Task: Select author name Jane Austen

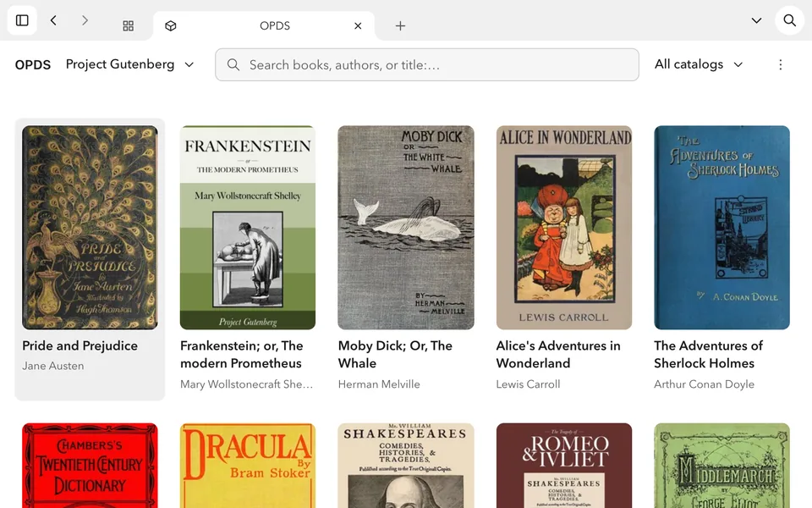Action: coord(52,366)
